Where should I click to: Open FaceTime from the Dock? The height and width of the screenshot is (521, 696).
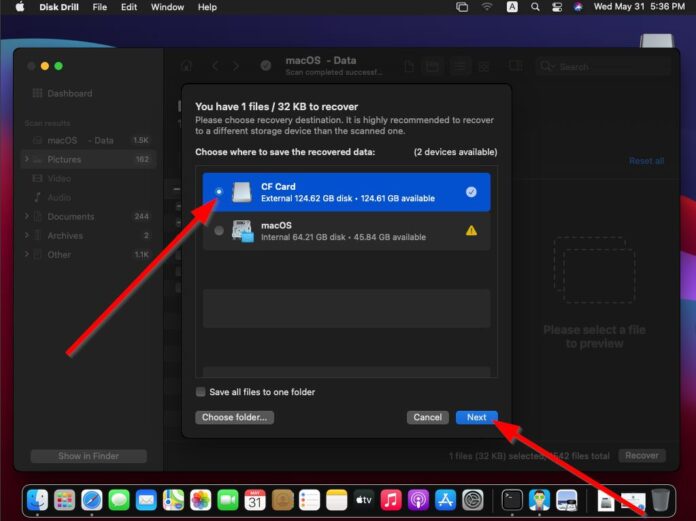tap(228, 500)
